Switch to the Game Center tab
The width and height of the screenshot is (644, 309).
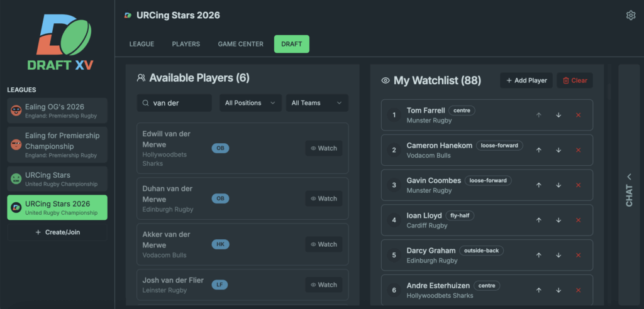240,44
